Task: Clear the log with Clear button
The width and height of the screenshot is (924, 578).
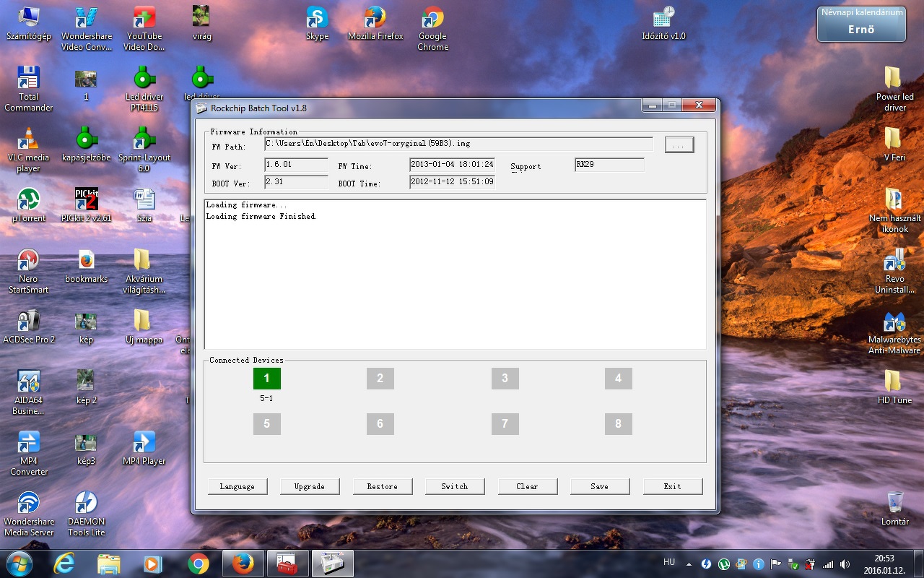Action: [x=528, y=486]
